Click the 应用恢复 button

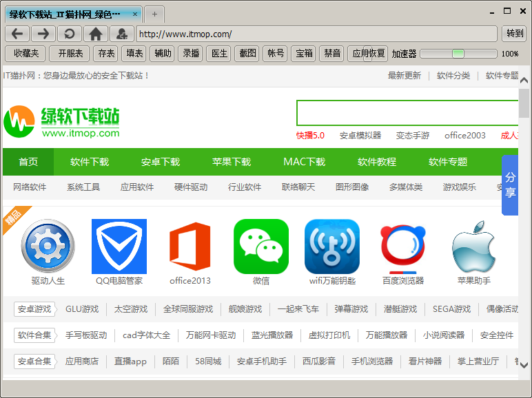coord(368,54)
